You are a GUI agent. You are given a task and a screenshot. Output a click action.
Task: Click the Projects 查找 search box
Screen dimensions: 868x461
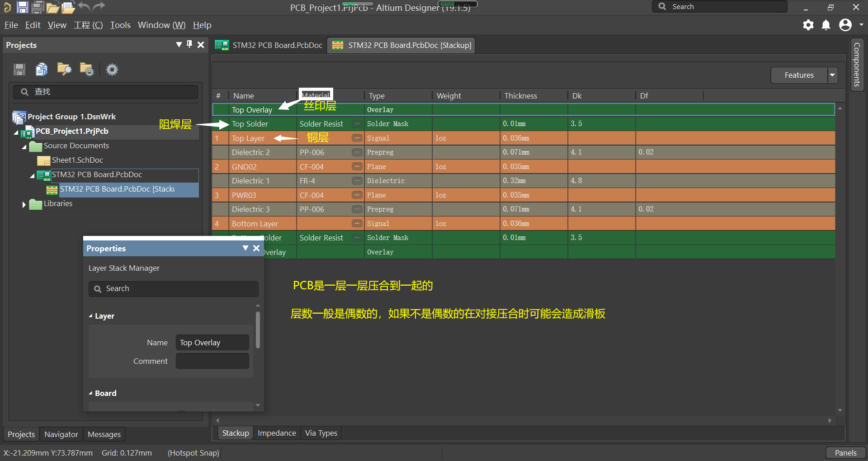(105, 92)
